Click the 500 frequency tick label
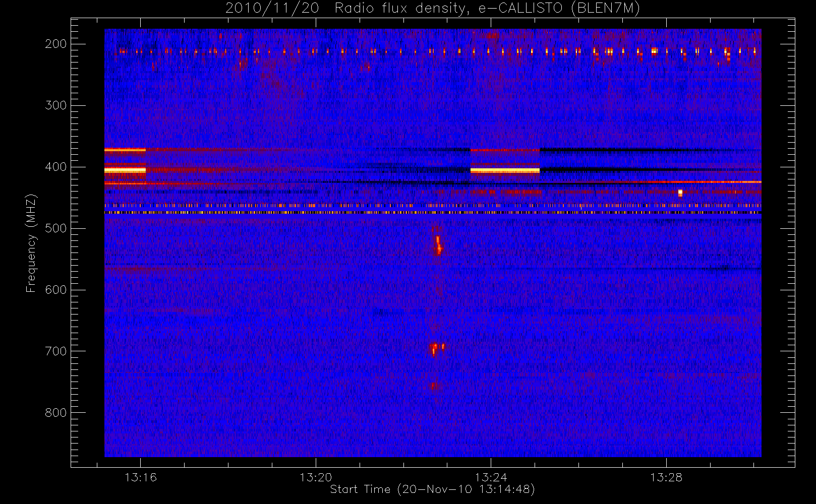Viewport: 816px width, 504px height. pyautogui.click(x=56, y=228)
